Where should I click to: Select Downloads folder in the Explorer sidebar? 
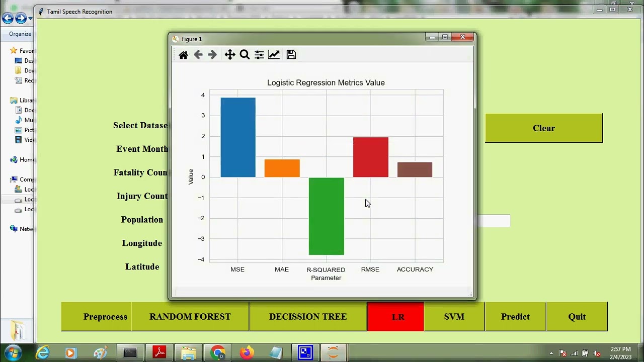24,70
